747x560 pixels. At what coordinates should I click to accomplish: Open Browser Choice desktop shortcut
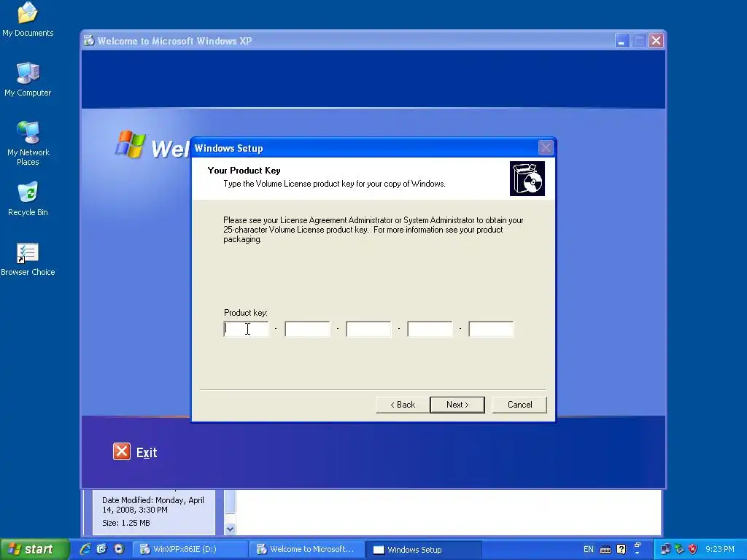click(28, 259)
